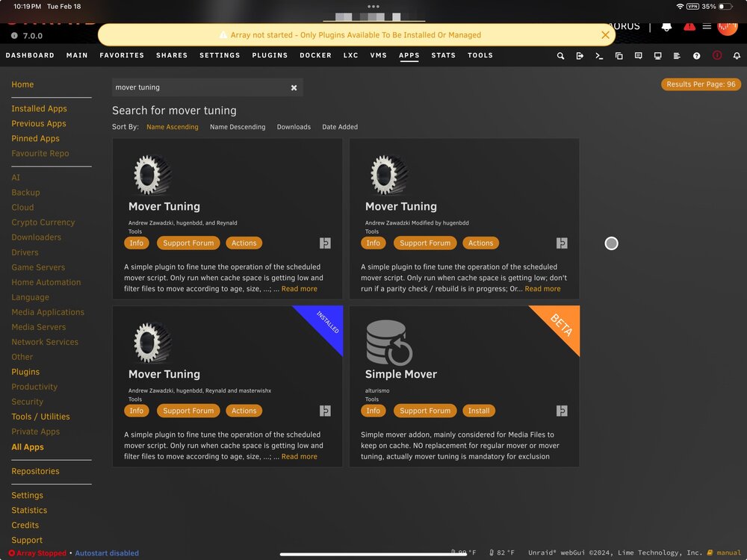Screen dimensions: 747x560
Task: Click Info on the Simple Mover card
Action: coord(373,411)
